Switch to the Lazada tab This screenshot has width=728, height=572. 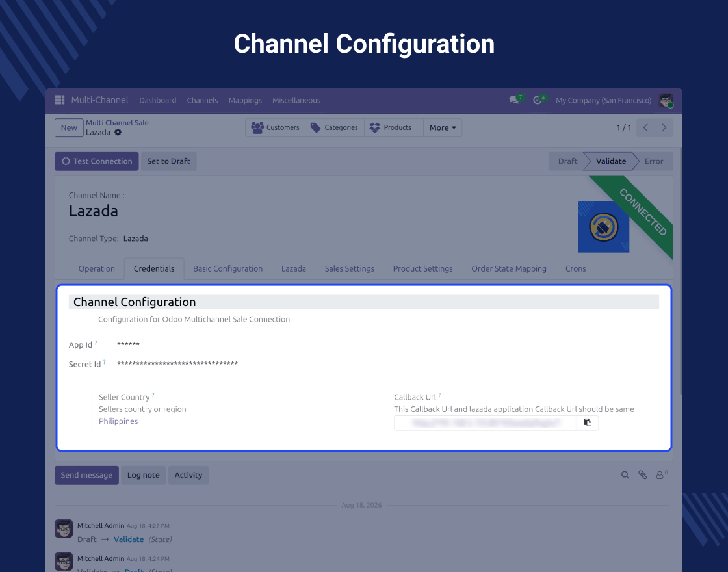point(293,269)
